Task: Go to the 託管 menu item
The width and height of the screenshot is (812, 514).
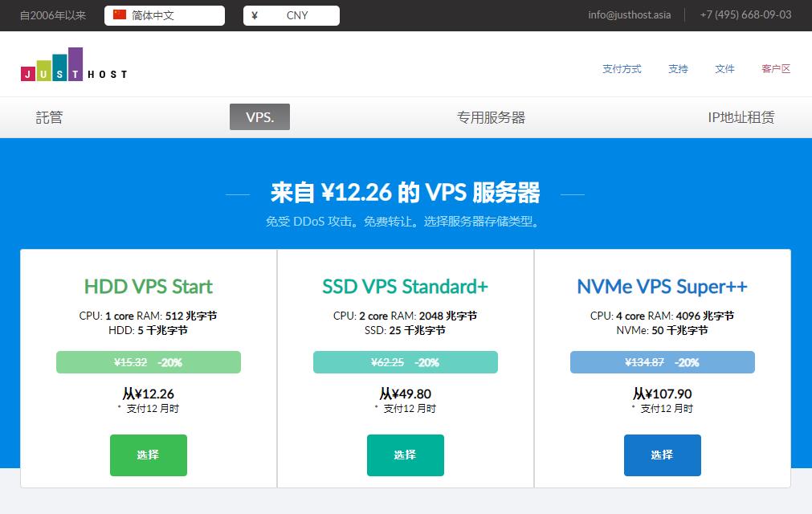Action: (49, 117)
